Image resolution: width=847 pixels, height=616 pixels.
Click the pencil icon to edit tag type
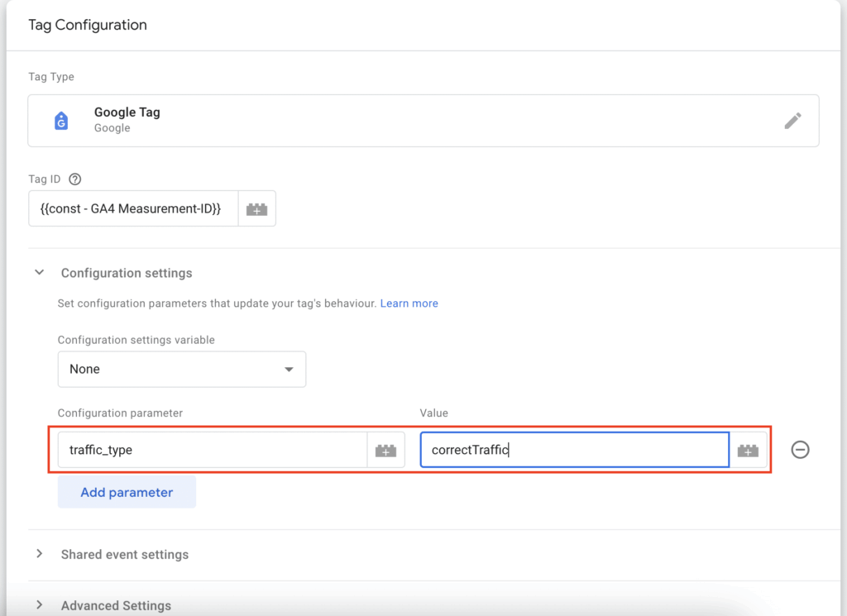click(792, 120)
